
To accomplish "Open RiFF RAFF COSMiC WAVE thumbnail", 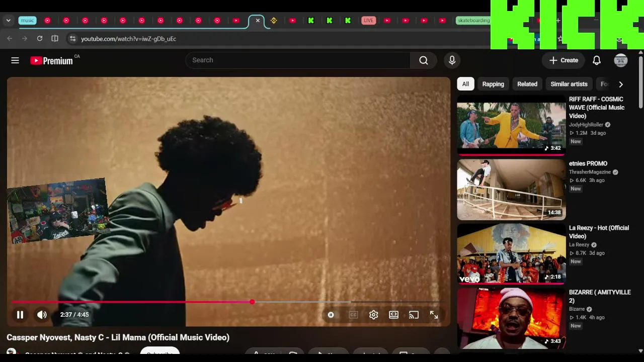I will (511, 126).
